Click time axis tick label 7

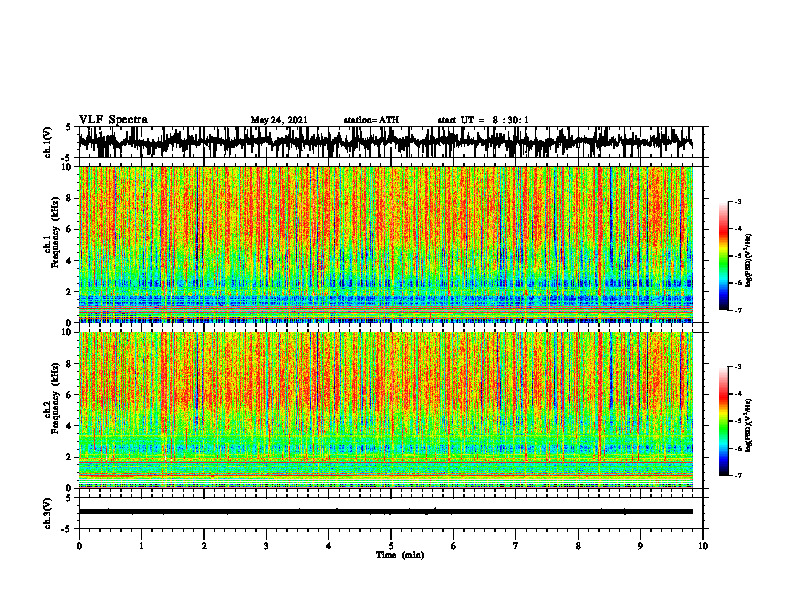tap(516, 546)
